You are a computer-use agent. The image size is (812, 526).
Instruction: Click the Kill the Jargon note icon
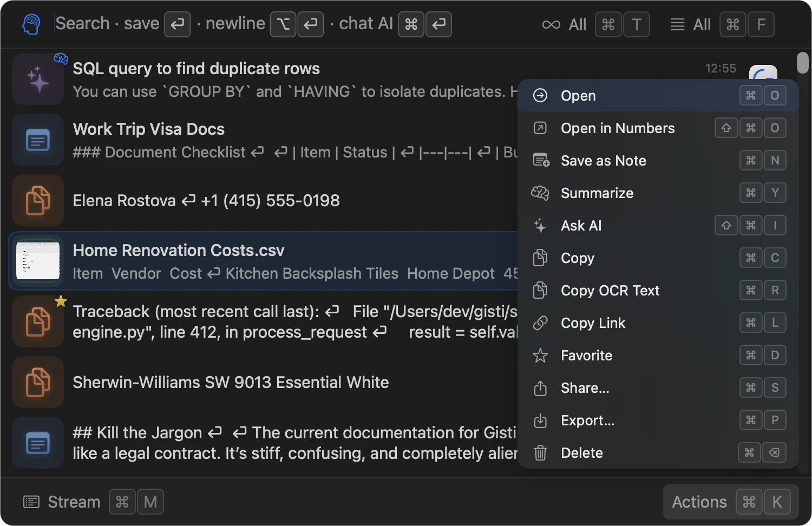tap(38, 443)
